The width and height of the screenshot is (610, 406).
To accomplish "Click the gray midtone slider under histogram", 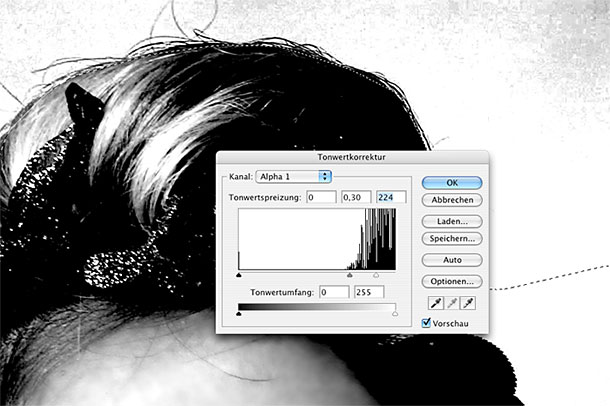I will [x=350, y=275].
